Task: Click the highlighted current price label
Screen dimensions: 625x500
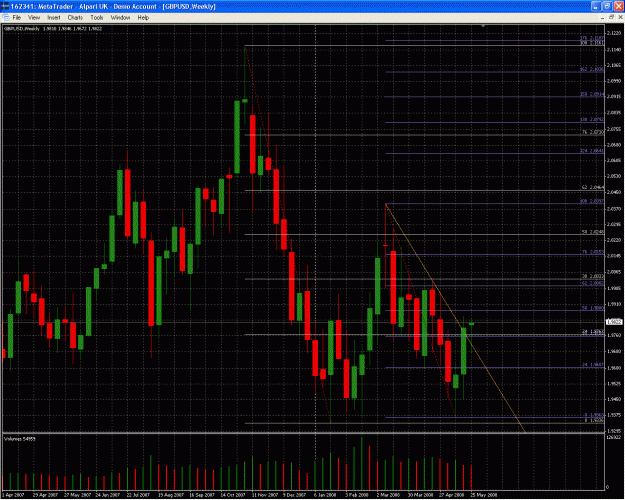Action: tap(614, 322)
